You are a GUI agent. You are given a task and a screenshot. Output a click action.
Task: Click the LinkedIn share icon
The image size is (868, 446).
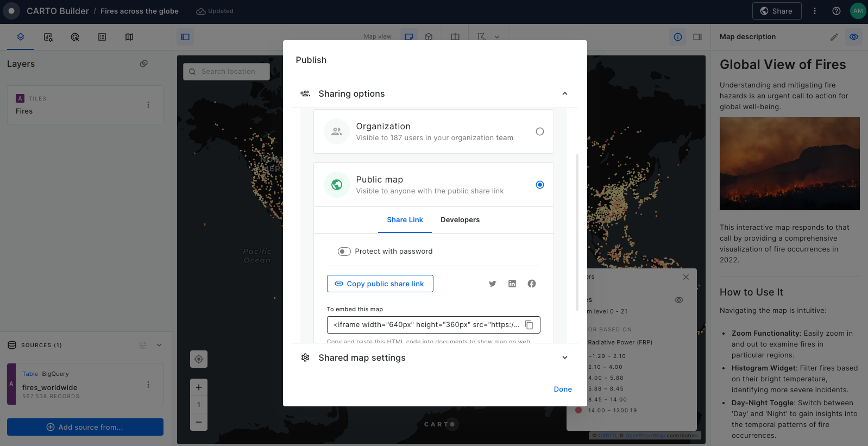pos(512,284)
